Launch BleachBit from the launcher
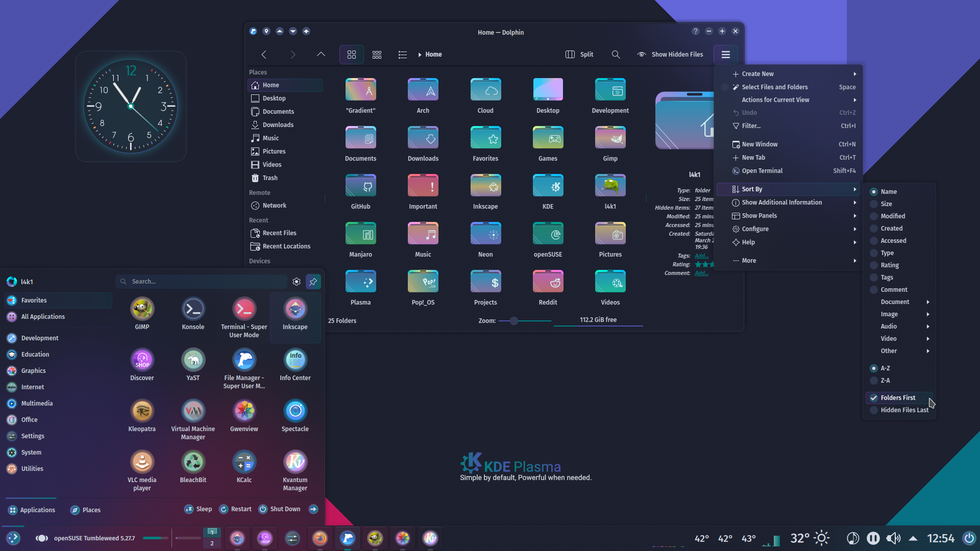Viewport: 980px width, 551px height. [193, 466]
